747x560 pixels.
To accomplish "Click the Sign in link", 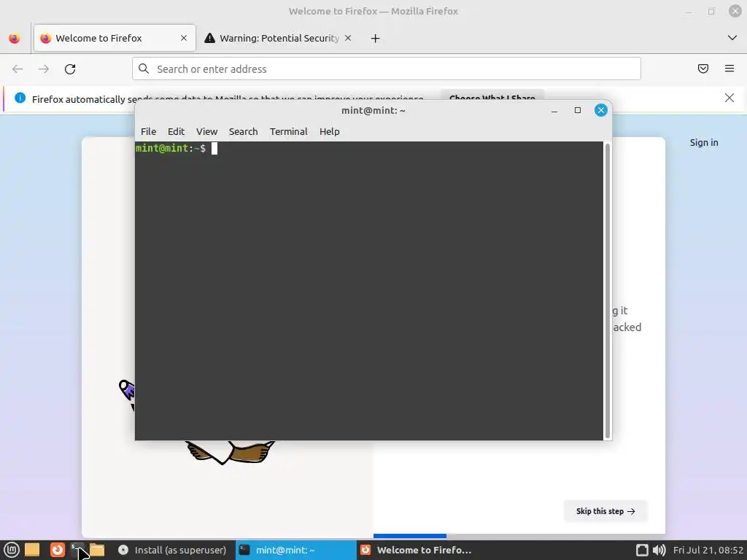I will tap(704, 142).
